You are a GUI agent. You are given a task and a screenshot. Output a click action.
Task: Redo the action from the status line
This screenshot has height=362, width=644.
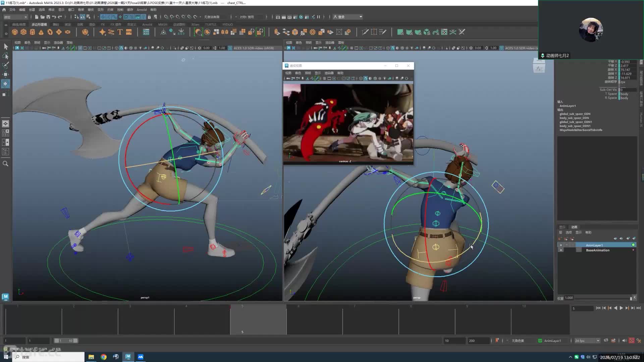point(60,17)
